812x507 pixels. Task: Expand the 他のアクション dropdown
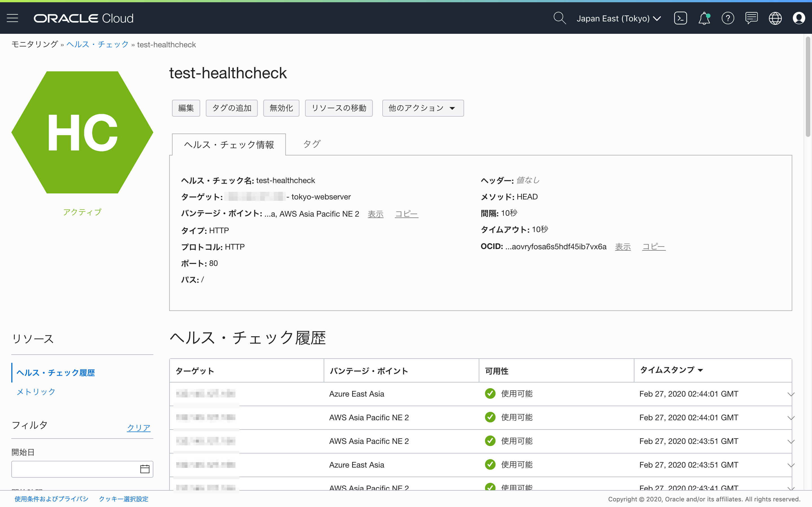(423, 108)
